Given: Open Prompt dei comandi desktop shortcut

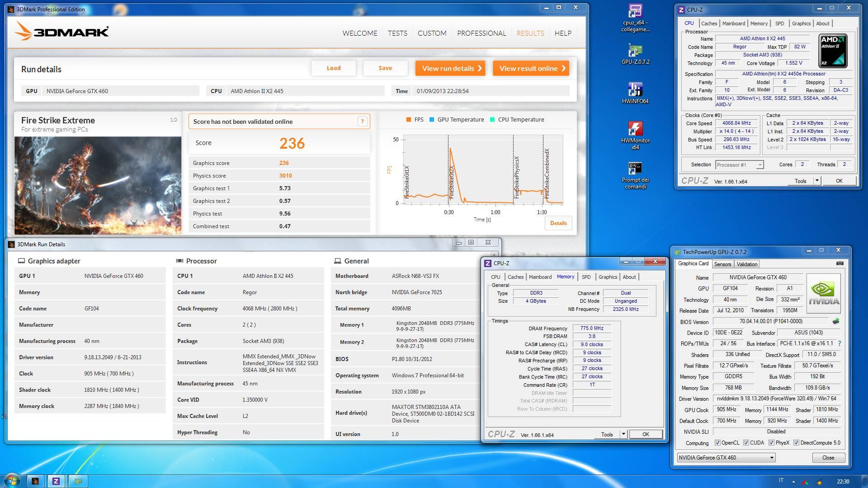Looking at the screenshot, I should click(635, 175).
